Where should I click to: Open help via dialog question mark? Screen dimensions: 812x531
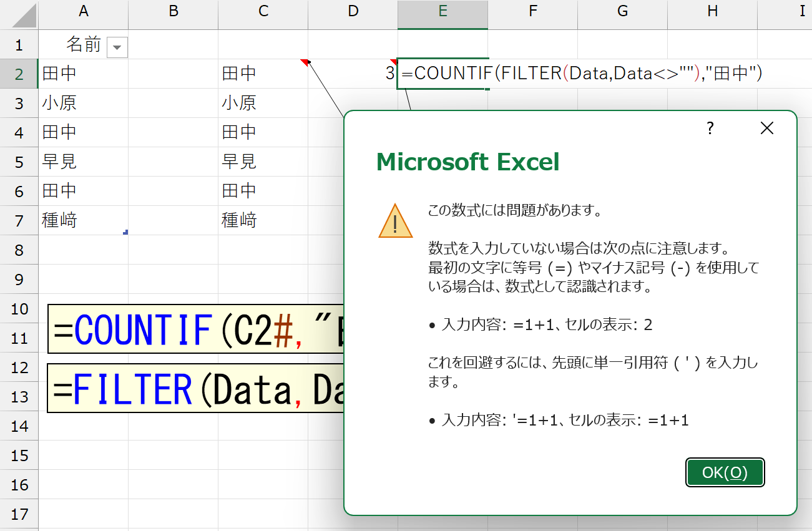(x=710, y=129)
